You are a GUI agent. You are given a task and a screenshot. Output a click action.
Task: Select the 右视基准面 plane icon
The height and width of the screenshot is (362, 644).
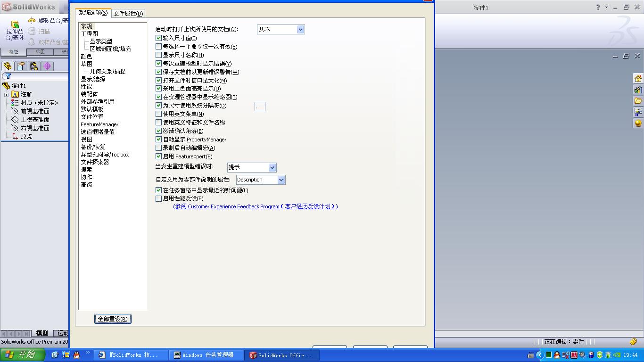coord(15,128)
